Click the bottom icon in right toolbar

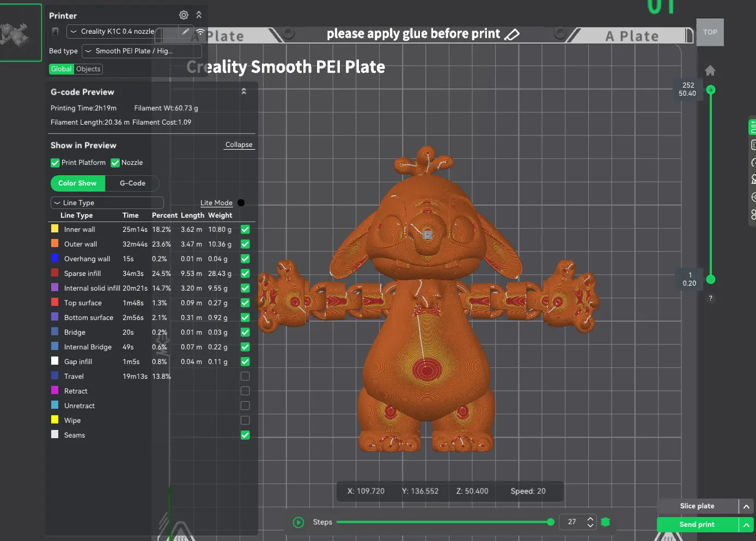(753, 214)
